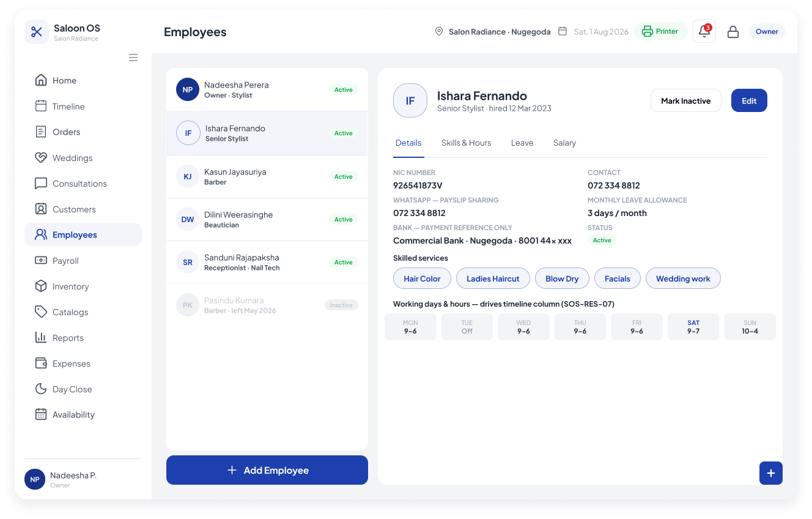
Task: Select Sanduni Rajapaksha in employee list
Action: coord(267,262)
